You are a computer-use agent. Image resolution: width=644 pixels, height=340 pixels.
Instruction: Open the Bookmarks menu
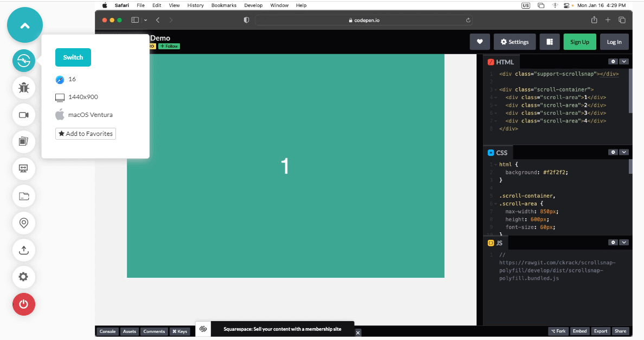224,5
